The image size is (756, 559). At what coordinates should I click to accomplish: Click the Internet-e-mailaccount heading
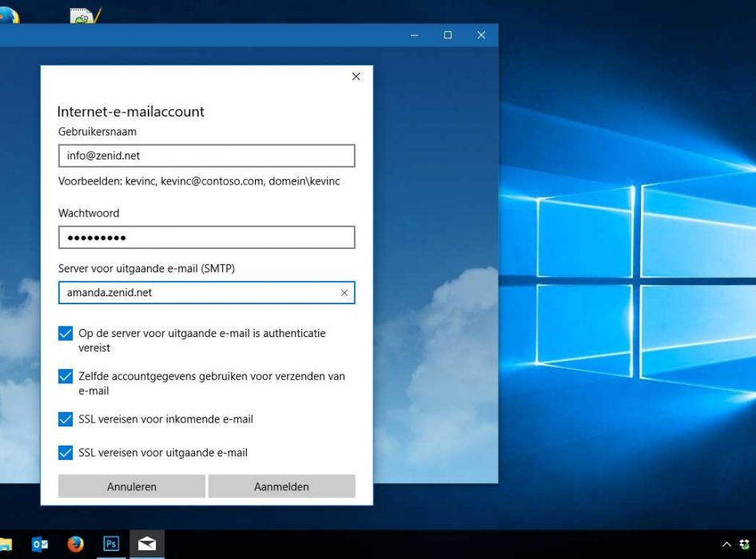130,112
